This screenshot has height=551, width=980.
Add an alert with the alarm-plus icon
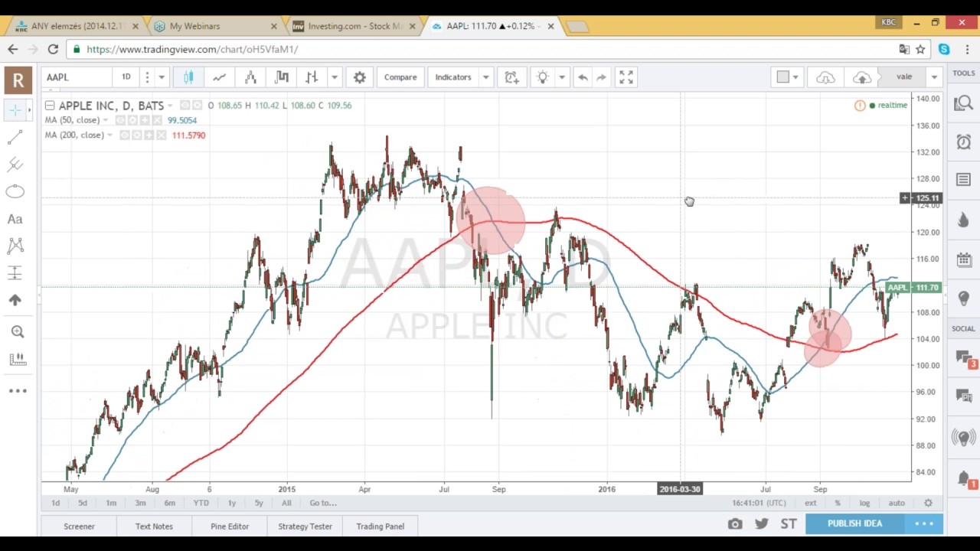click(511, 77)
